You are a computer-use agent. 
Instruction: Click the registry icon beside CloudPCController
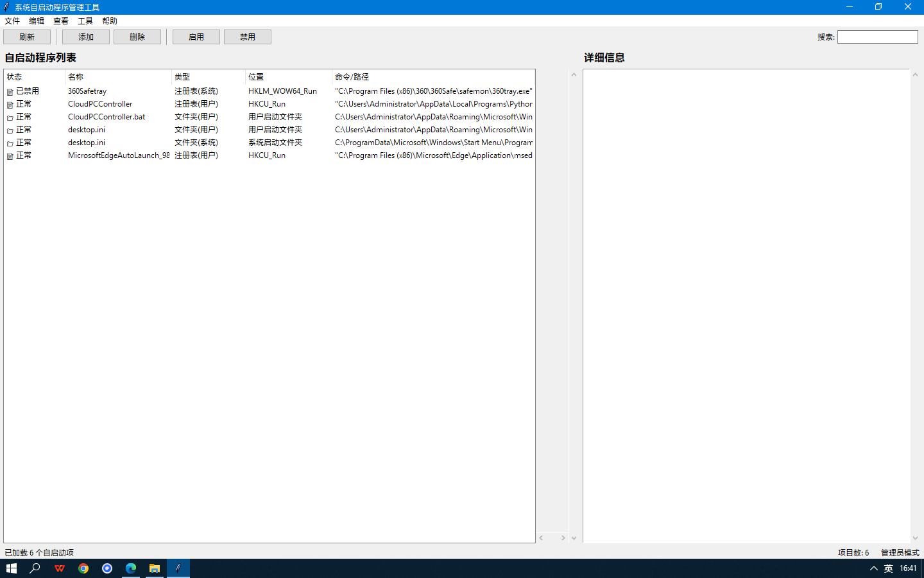click(x=10, y=103)
